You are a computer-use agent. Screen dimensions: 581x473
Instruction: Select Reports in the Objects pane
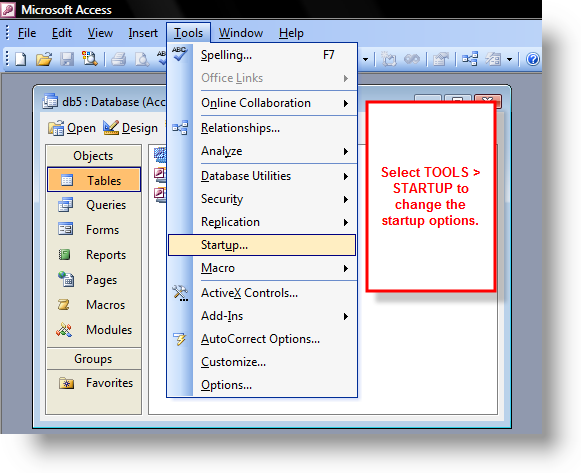tap(94, 255)
